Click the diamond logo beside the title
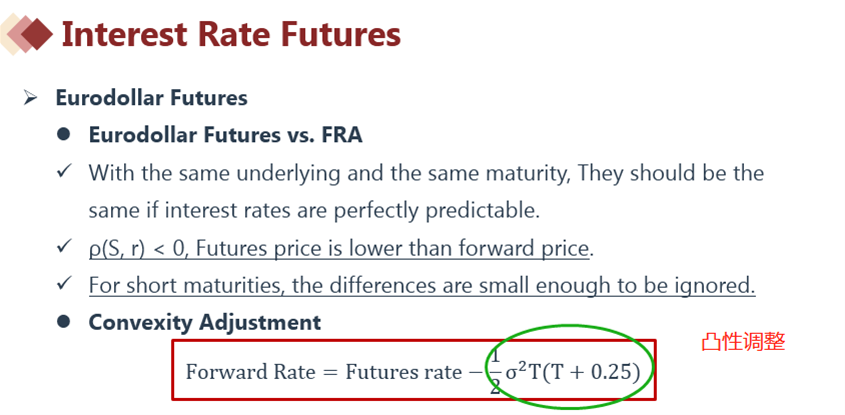Screen dimensions: 845x415 tap(26, 35)
